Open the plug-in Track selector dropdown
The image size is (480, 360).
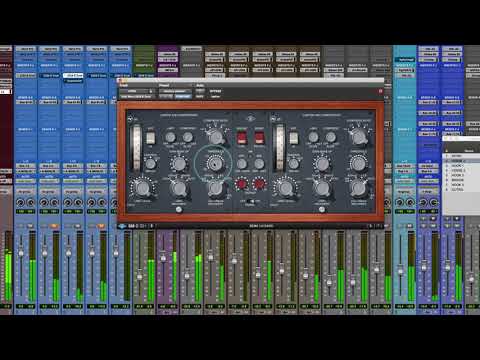(137, 91)
